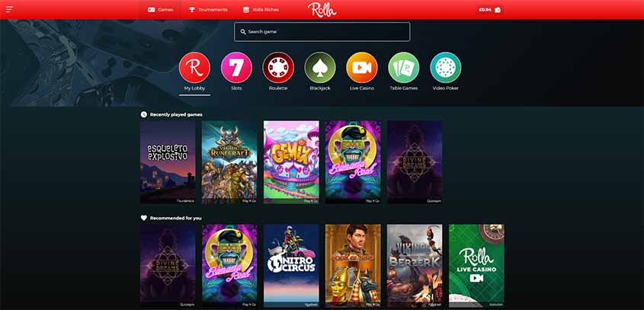Click the £0.94 balance wallet button
Screen dimensions: 644x310
point(490,9)
